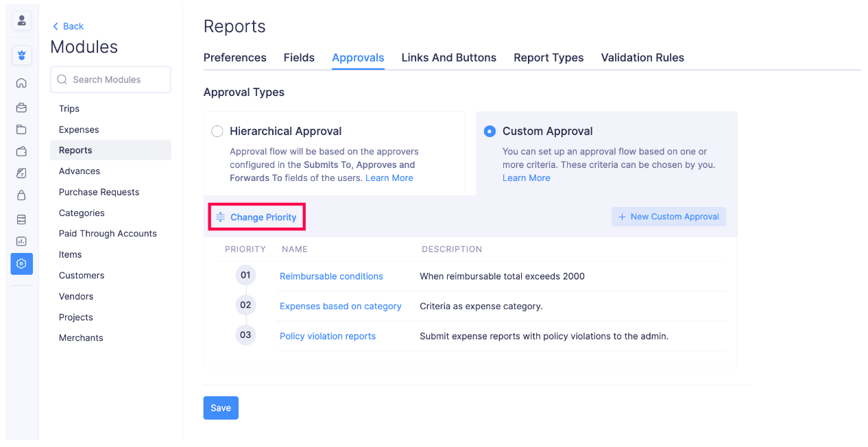Viewport: 868px width, 447px height.
Task: Click the lock icon in the left sidebar
Action: pos(21,195)
